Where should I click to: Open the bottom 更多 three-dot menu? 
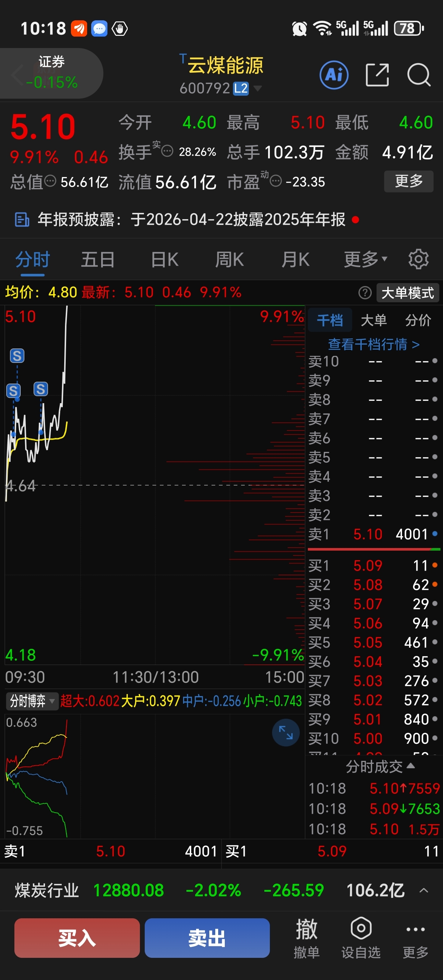tap(416, 938)
